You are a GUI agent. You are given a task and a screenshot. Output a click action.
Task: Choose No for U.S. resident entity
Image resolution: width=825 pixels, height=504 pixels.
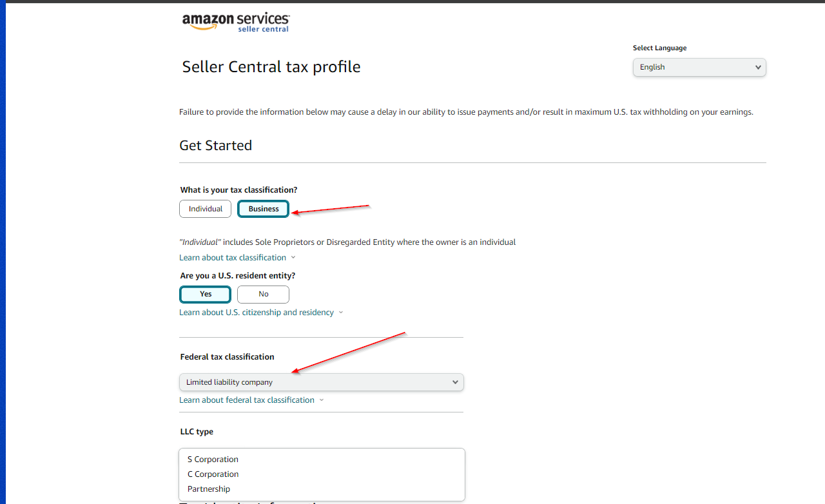point(263,294)
